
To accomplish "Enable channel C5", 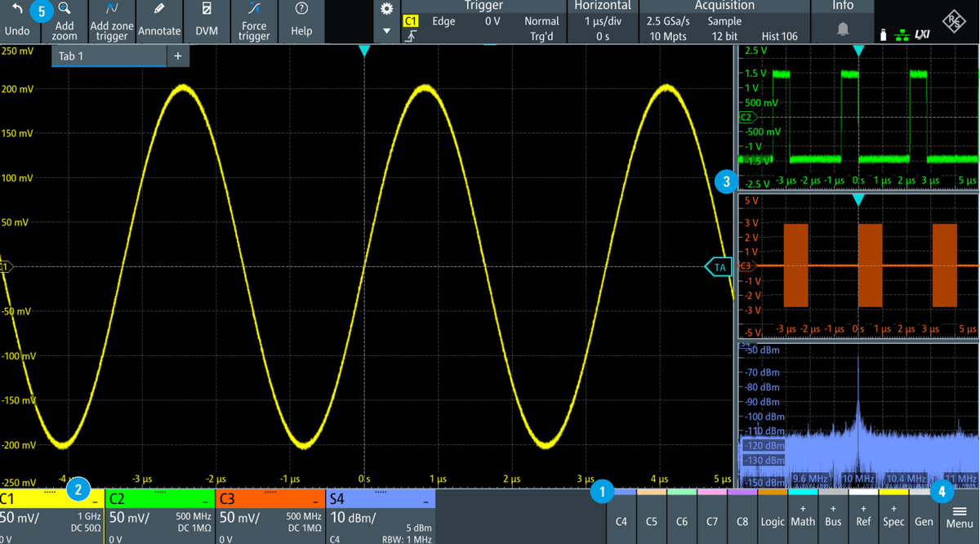I will click(652, 515).
